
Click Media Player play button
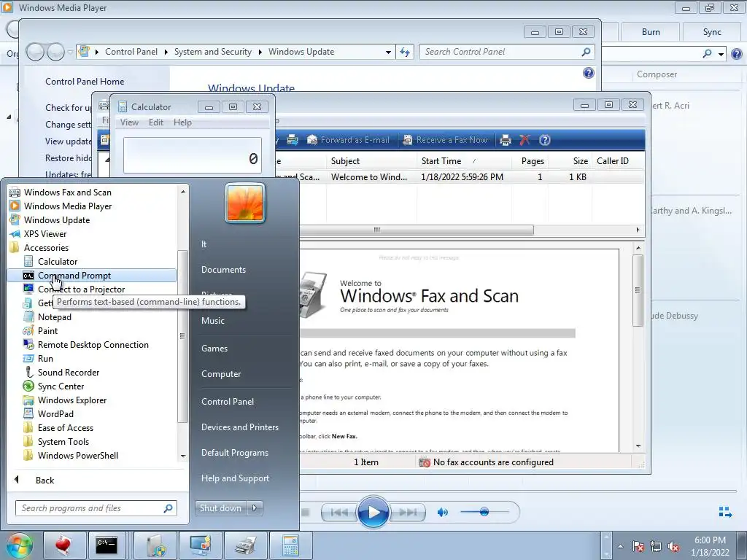tap(373, 513)
